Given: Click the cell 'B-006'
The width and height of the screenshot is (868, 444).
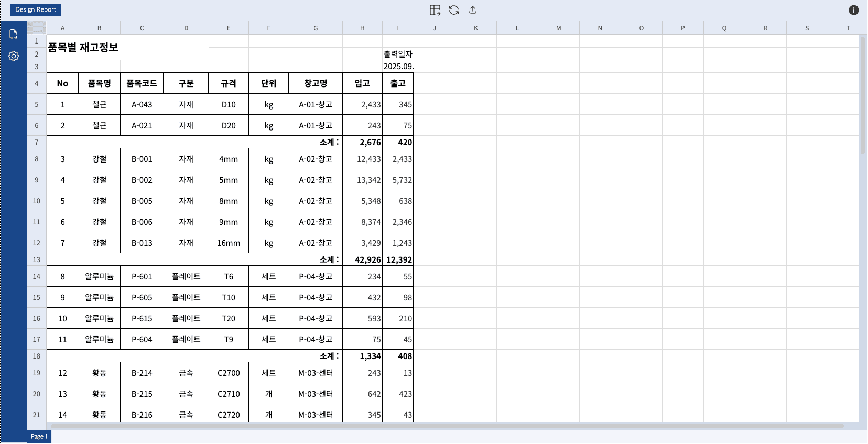Looking at the screenshot, I should click(x=142, y=222).
